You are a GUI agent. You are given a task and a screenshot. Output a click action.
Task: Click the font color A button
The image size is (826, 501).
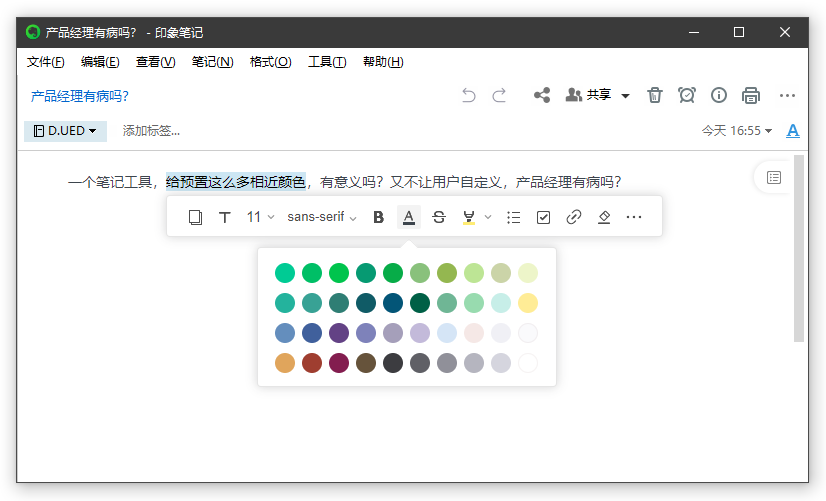(409, 217)
